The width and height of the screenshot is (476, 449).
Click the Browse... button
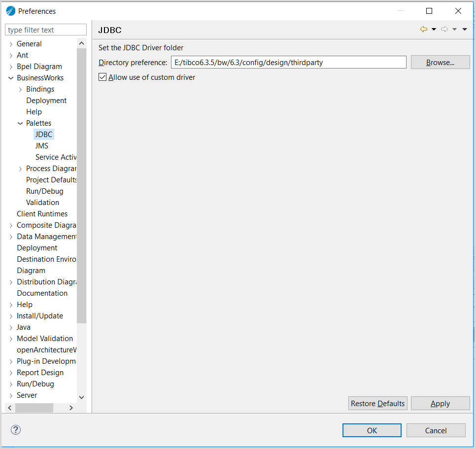pyautogui.click(x=440, y=62)
